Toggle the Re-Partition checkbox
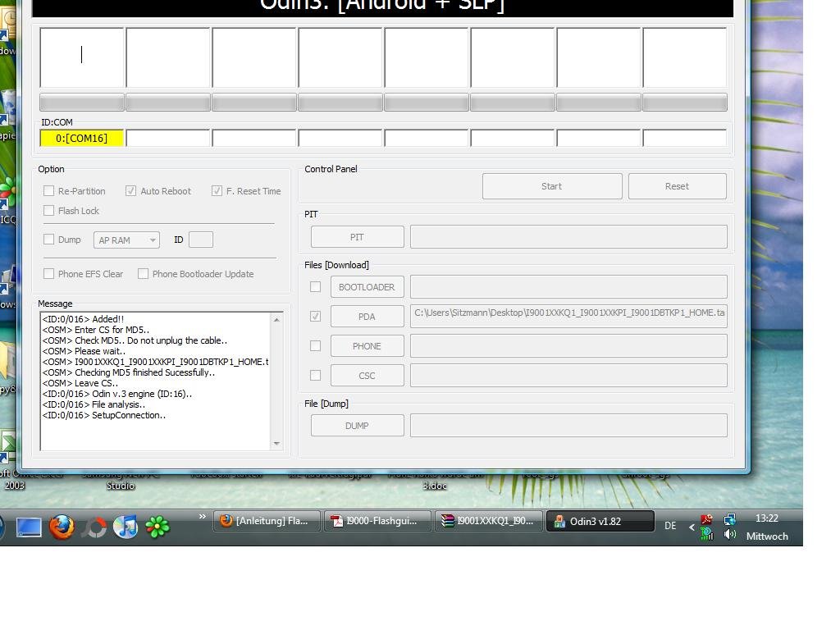This screenshot has height=630, width=840. pyautogui.click(x=48, y=190)
